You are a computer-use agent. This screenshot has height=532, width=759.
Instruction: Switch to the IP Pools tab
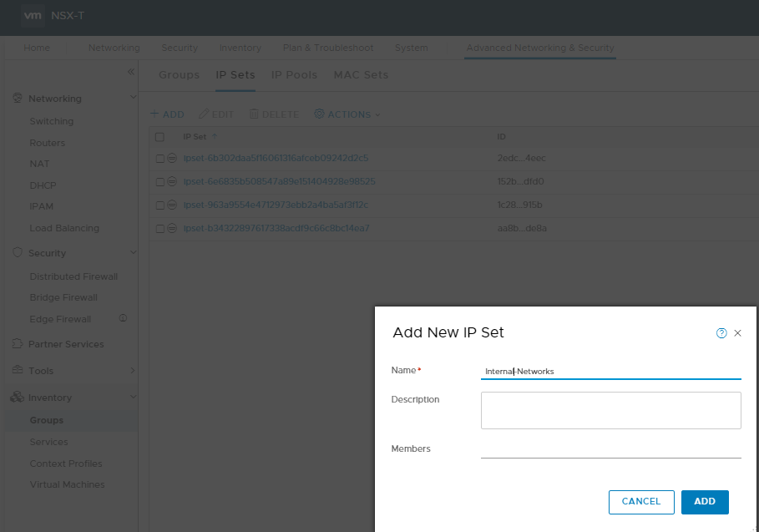click(294, 75)
